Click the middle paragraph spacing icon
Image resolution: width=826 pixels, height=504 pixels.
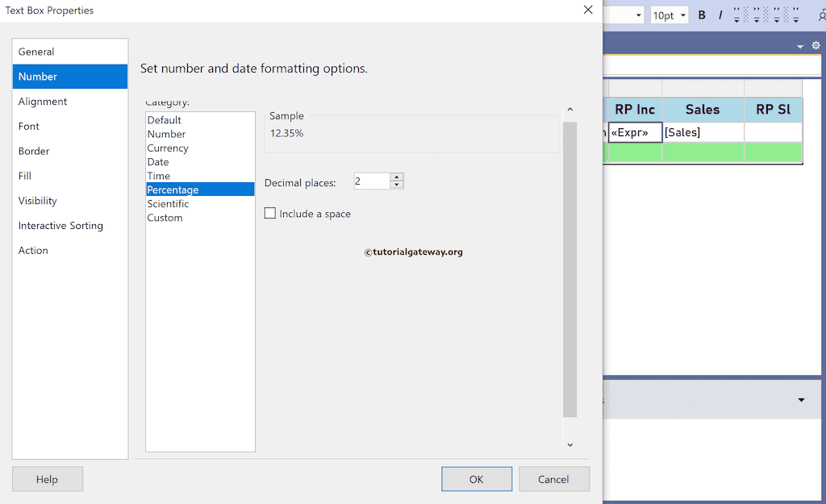pyautogui.click(x=757, y=15)
